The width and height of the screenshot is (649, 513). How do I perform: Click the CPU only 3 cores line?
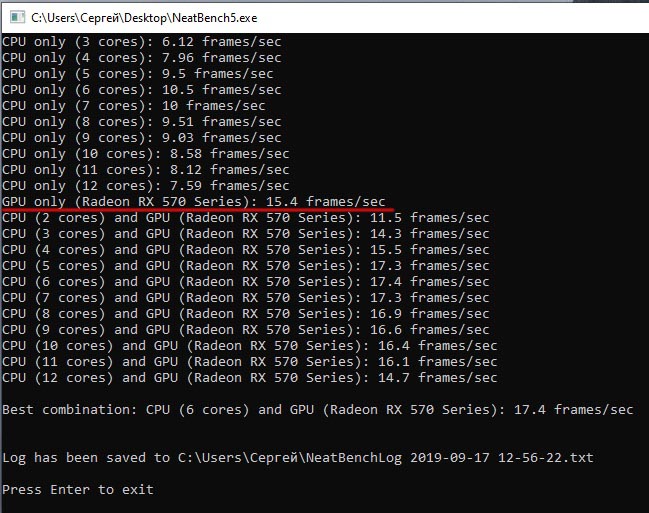(142, 42)
